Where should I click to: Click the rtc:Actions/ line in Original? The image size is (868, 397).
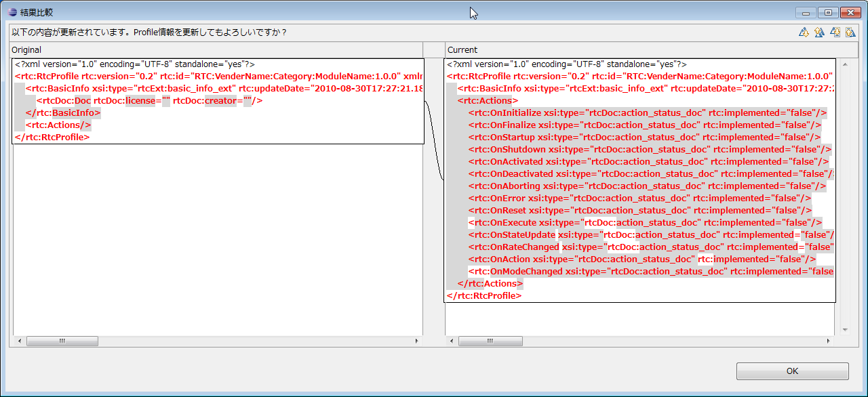(58, 125)
